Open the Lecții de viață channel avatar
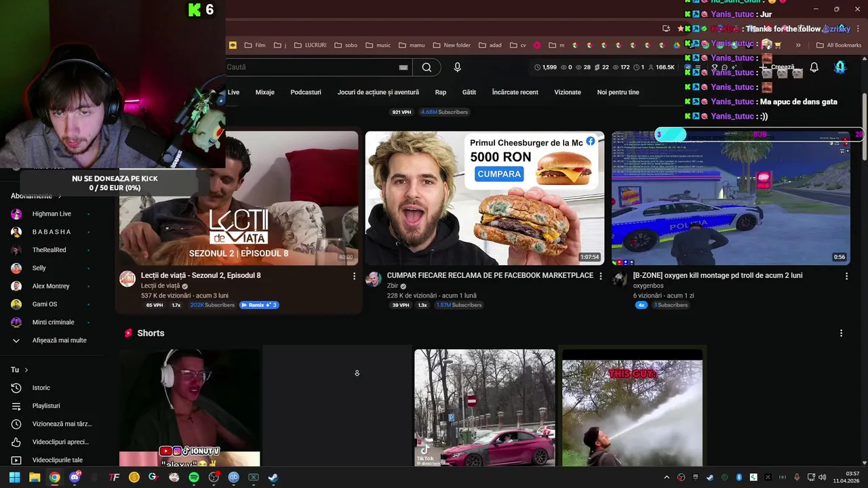868x488 pixels. click(x=127, y=279)
